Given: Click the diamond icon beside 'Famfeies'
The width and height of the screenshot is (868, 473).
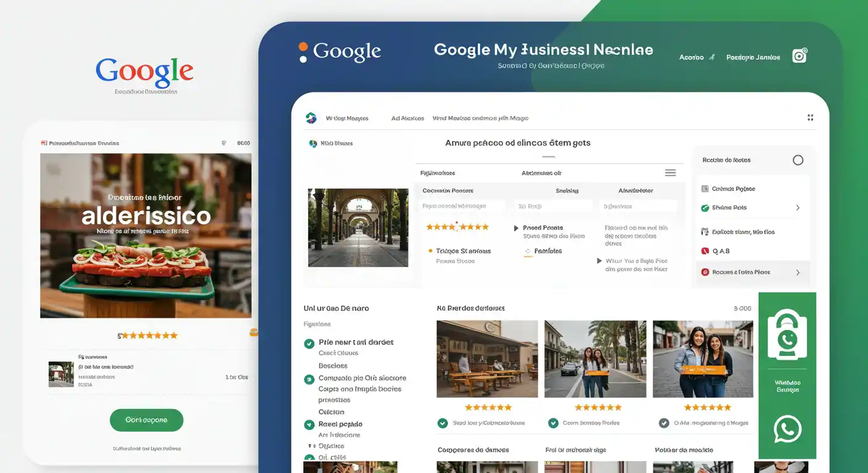Looking at the screenshot, I should point(528,251).
